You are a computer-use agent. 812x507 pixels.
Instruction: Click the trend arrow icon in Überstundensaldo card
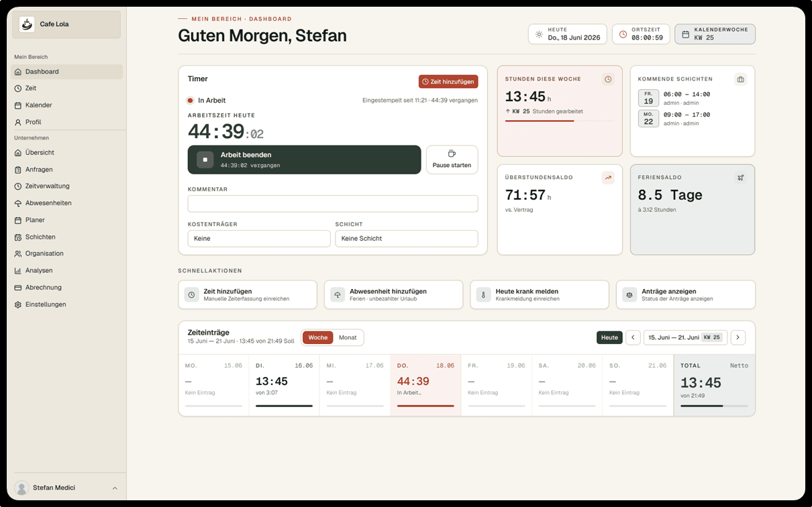608,178
